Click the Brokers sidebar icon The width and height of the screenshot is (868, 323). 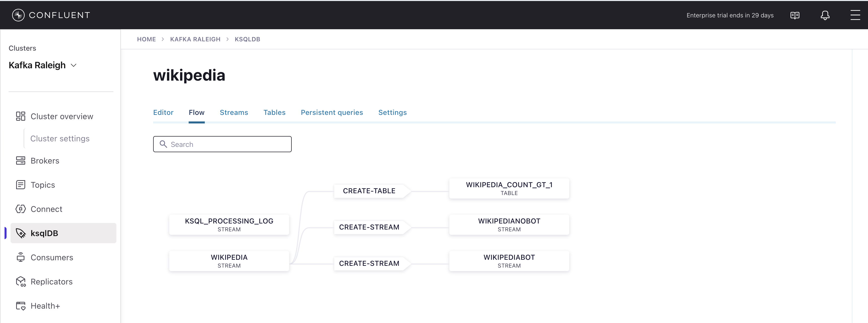click(21, 160)
